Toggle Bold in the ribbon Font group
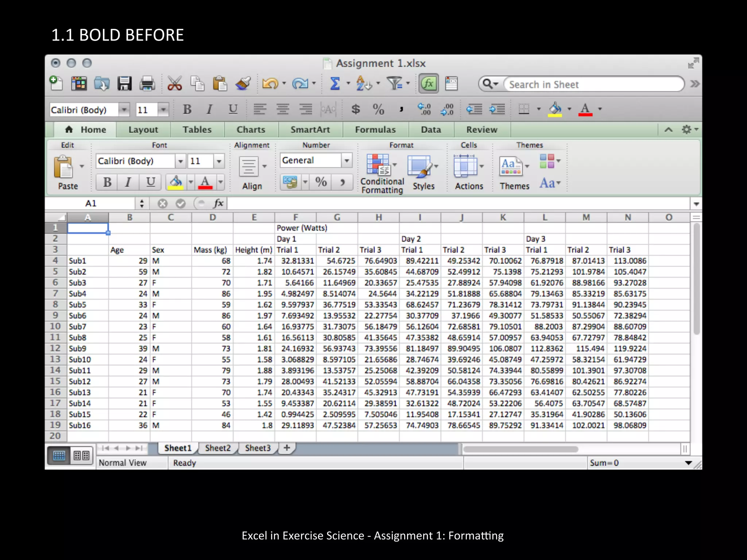This screenshot has width=747, height=560. pyautogui.click(x=107, y=182)
